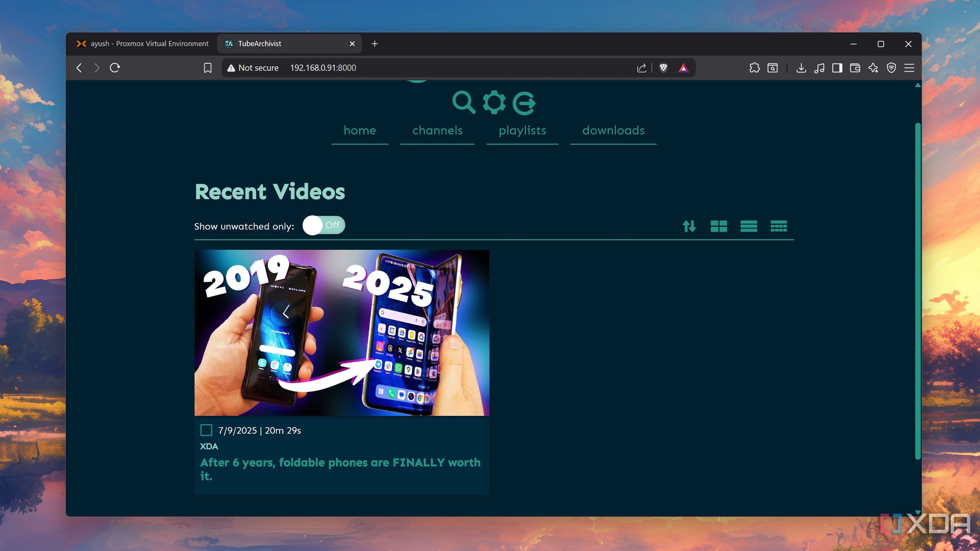Open the channels navigation link
Image resolution: width=980 pixels, height=551 pixels.
coord(437,130)
